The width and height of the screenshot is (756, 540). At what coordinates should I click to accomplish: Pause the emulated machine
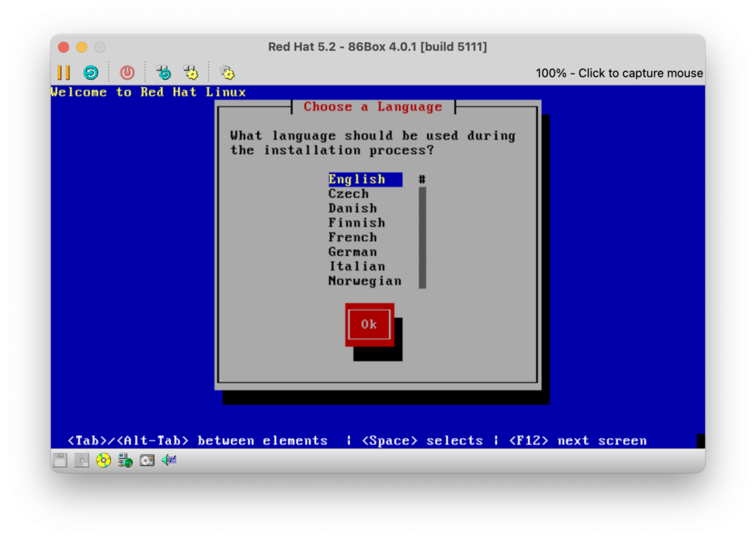pyautogui.click(x=63, y=73)
